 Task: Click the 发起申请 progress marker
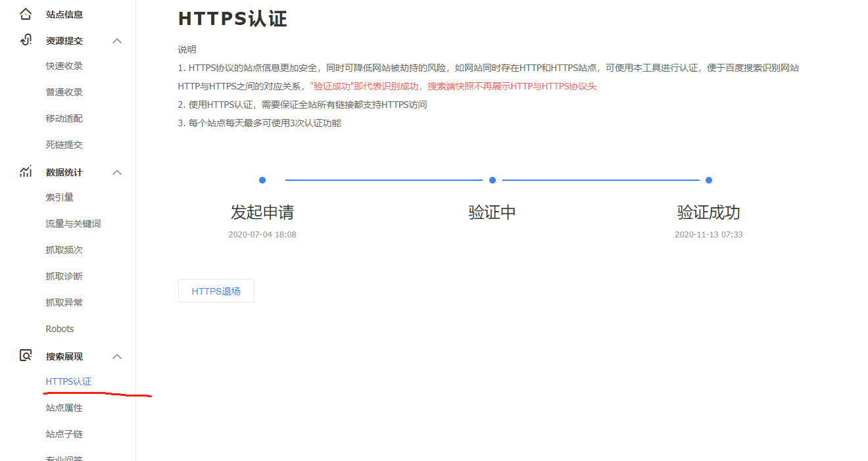point(262,180)
